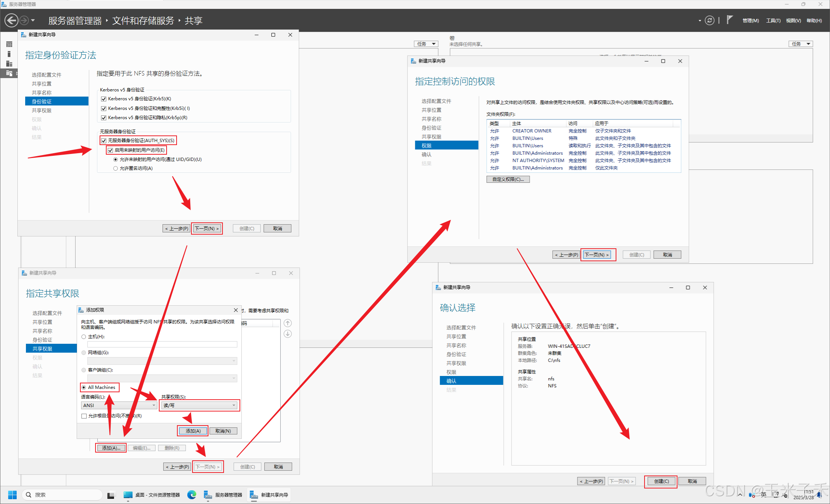Viewport: 830px width, 504px height.
Task: Open the top-left 任务 tasks dropdown
Action: [426, 44]
